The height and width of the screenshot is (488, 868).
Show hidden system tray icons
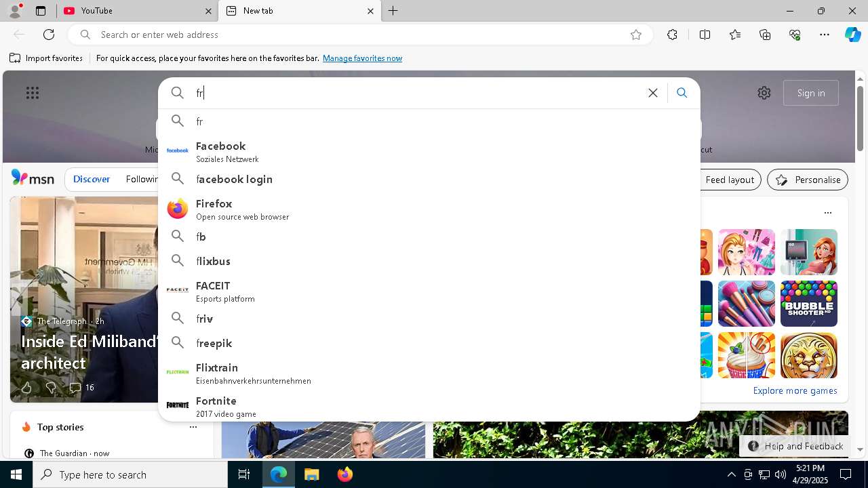click(x=732, y=474)
